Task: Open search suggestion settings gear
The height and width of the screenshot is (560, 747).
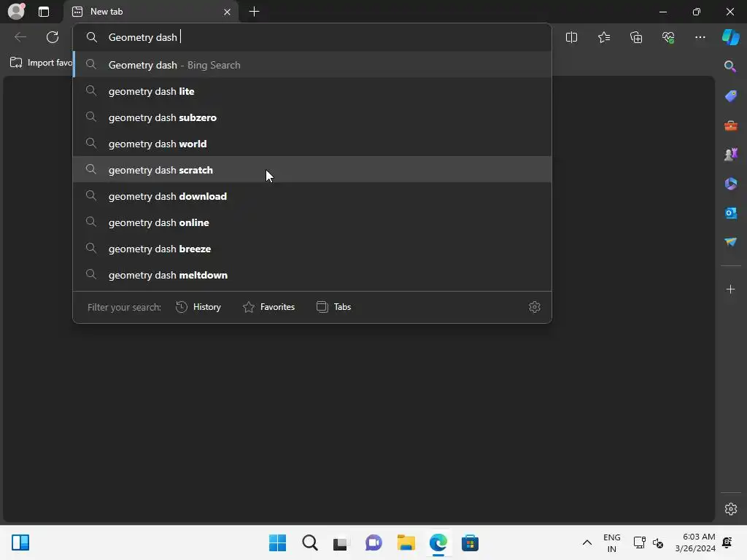Action: tap(535, 307)
